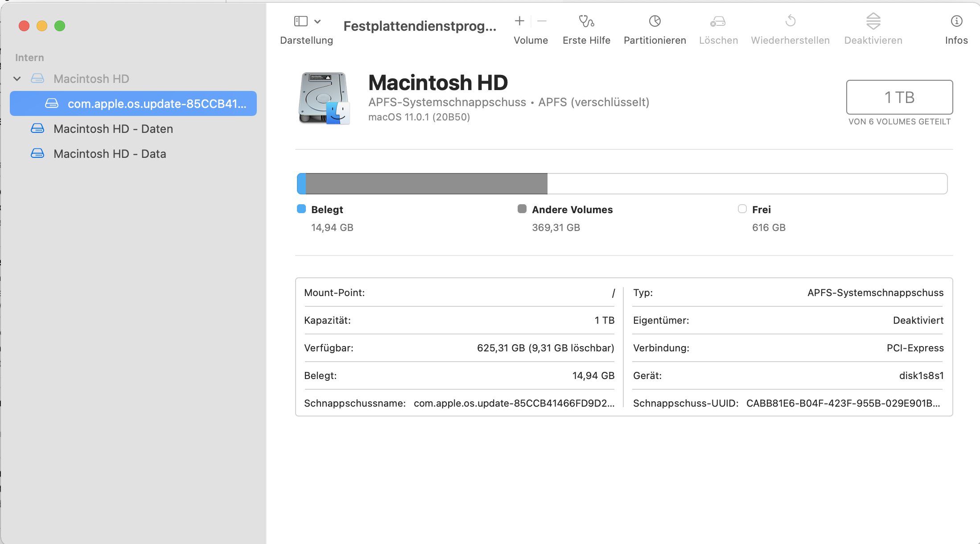Toggle sidebar via Darstellung sidebar icon
Image resolution: width=980 pixels, height=544 pixels.
301,21
